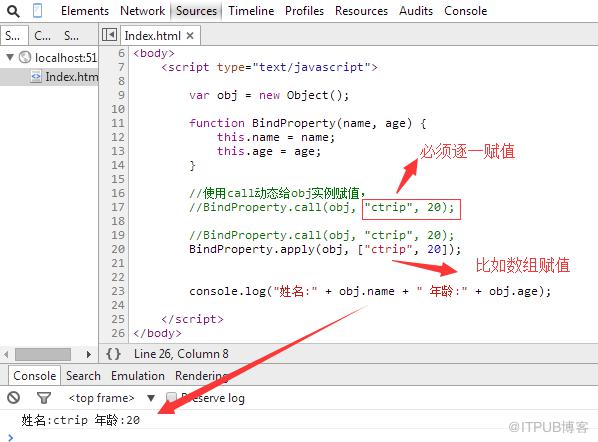Open the Resources panel
The image size is (598, 442).
tap(361, 11)
